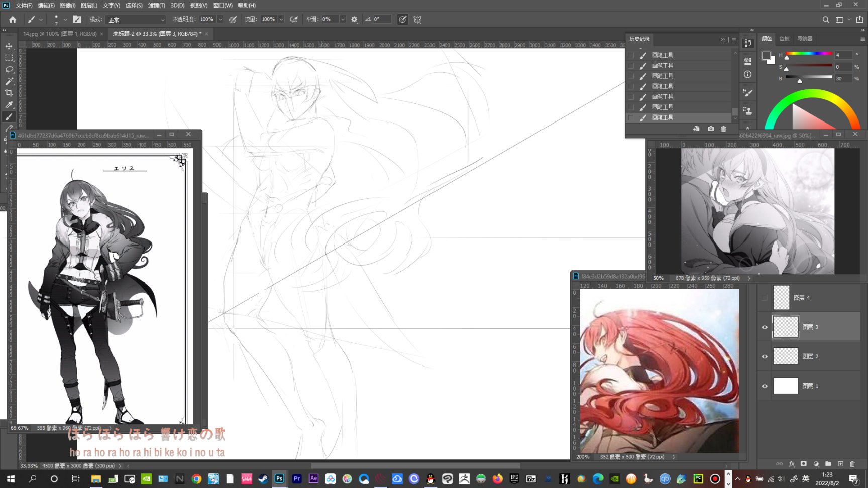Image resolution: width=868 pixels, height=488 pixels.
Task: Hide layer 图层 2 eye icon
Action: 765,356
